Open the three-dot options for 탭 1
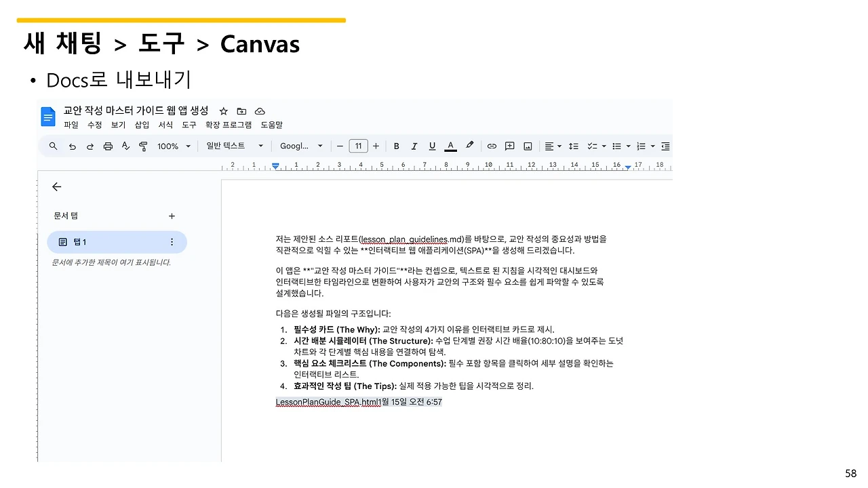The height and width of the screenshot is (488, 868). click(x=172, y=242)
